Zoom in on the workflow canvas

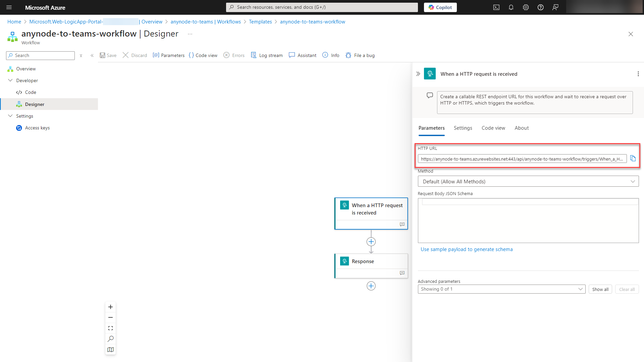110,307
